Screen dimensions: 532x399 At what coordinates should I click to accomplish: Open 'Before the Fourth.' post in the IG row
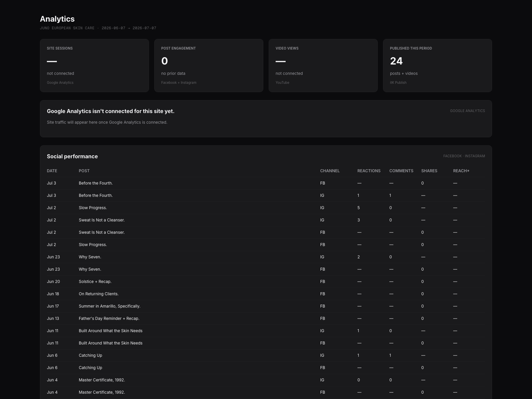96,196
